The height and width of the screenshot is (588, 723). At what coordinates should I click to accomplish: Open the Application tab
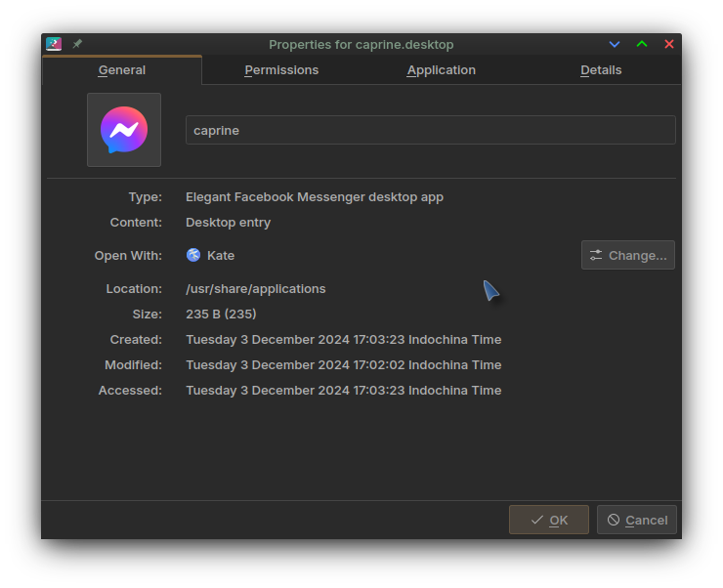[x=441, y=70]
